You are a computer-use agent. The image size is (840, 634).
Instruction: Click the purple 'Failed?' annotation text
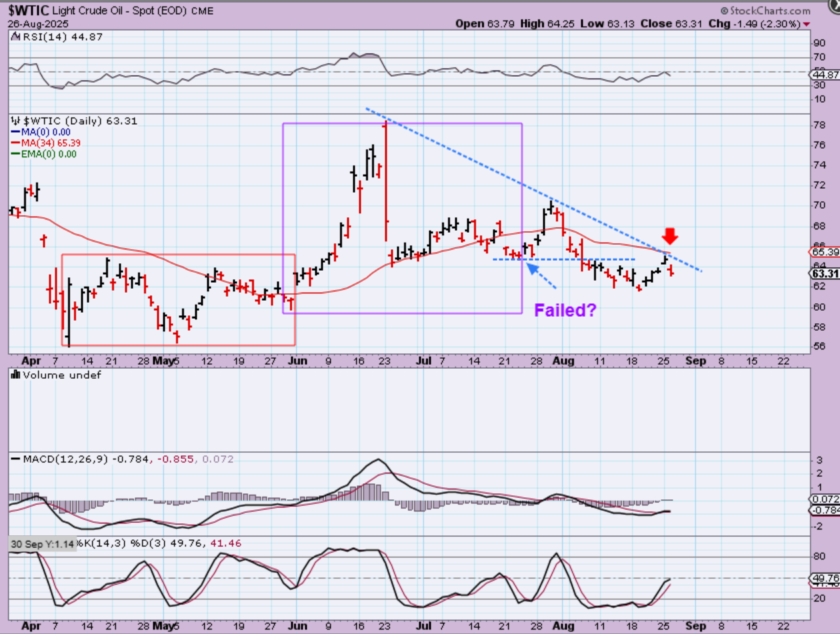(x=563, y=310)
